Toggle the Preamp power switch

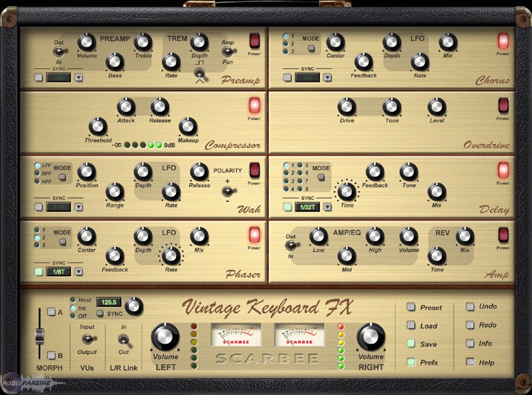pos(254,41)
